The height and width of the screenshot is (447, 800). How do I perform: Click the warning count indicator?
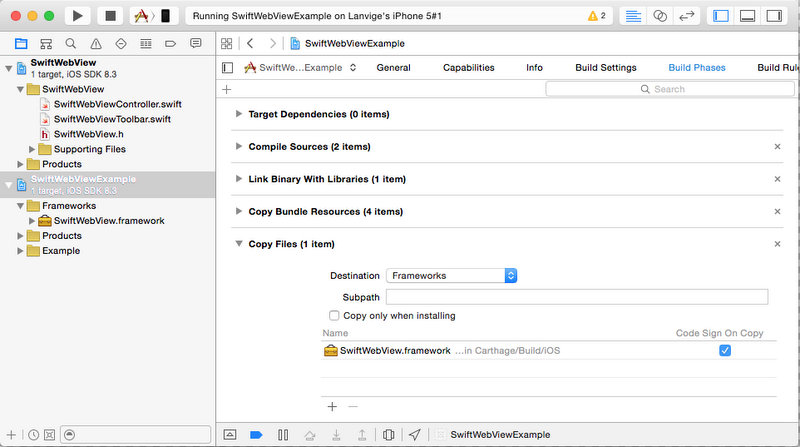(596, 16)
